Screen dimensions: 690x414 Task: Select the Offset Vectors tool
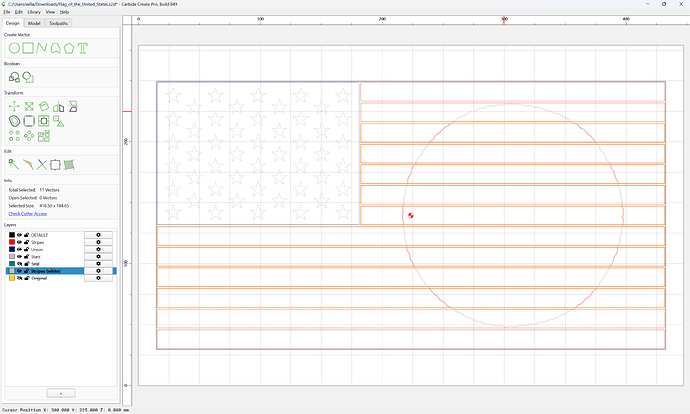14,121
